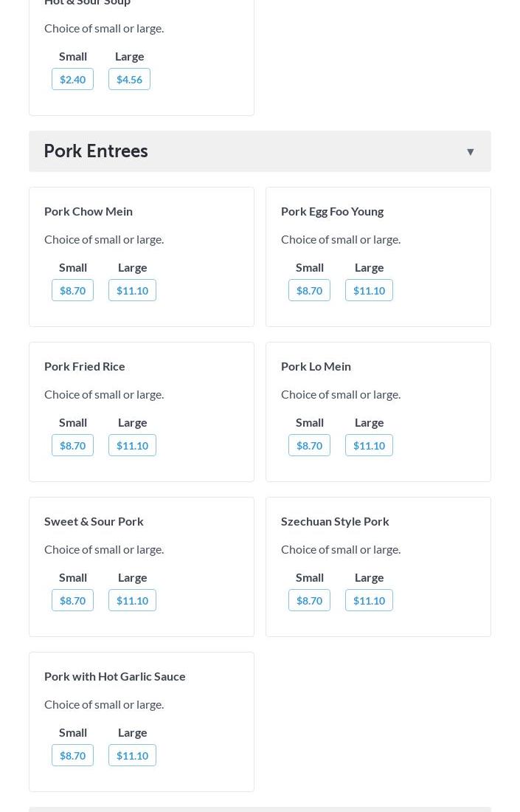
Task: Pick large Pork Egg Foo Young price
Action: click(369, 290)
